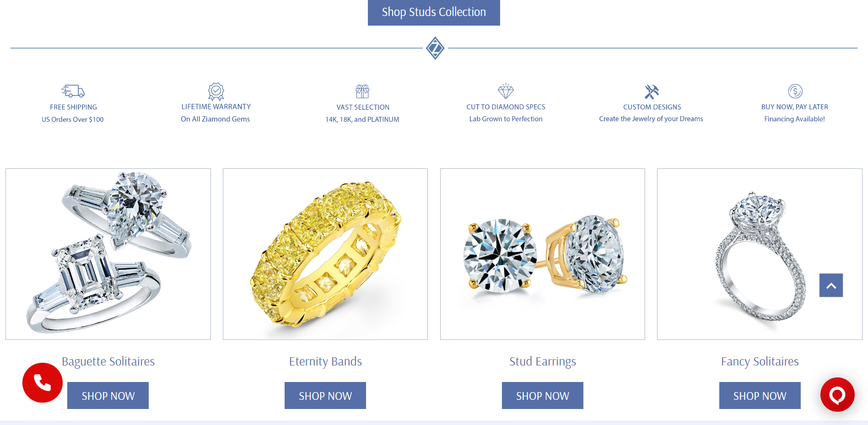Open the Shop Studs Collection button

pos(434,12)
